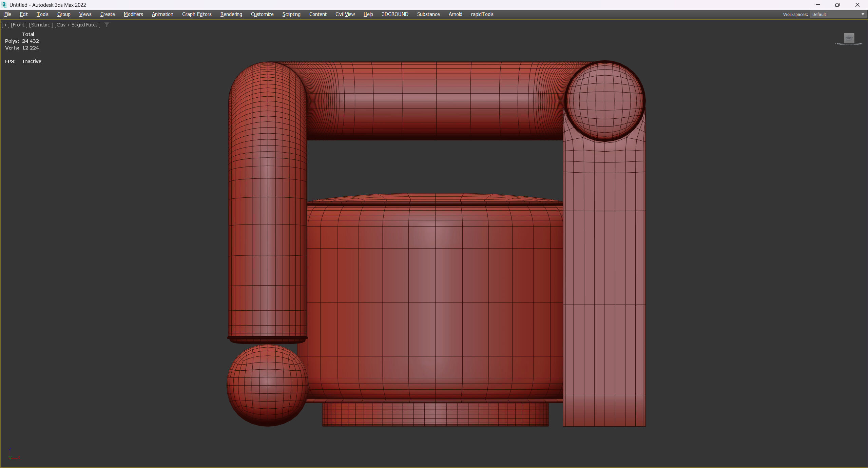
Task: Open the [Clay + Edged Faces] display menu
Action: point(77,25)
